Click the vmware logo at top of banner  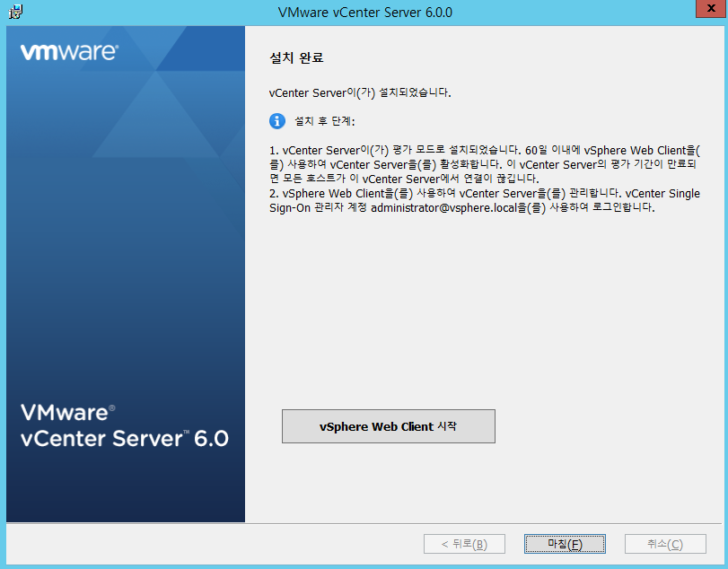pos(68,53)
